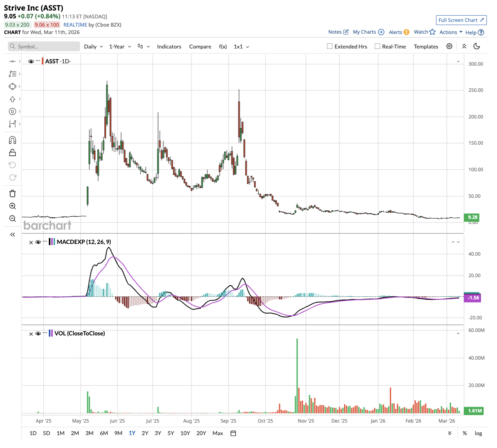Screen dimensions: 497x448
Task: Open chart settings gear
Action: (x=449, y=46)
